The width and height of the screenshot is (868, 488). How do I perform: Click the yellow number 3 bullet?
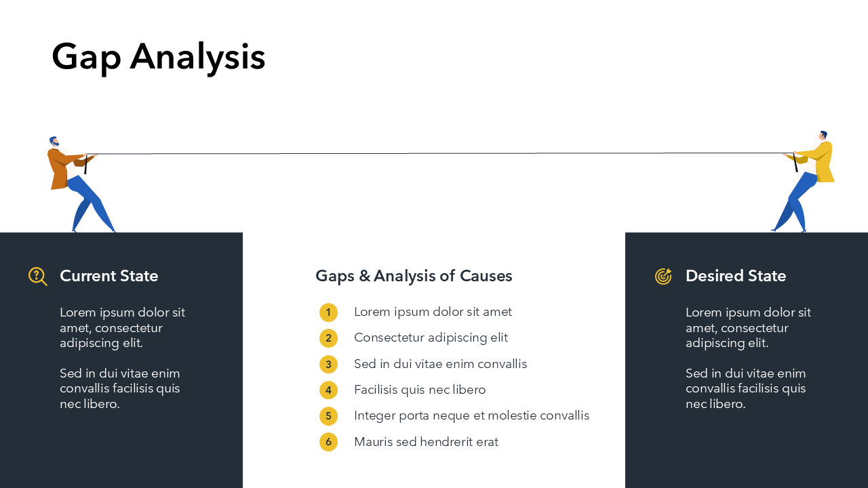(x=328, y=365)
